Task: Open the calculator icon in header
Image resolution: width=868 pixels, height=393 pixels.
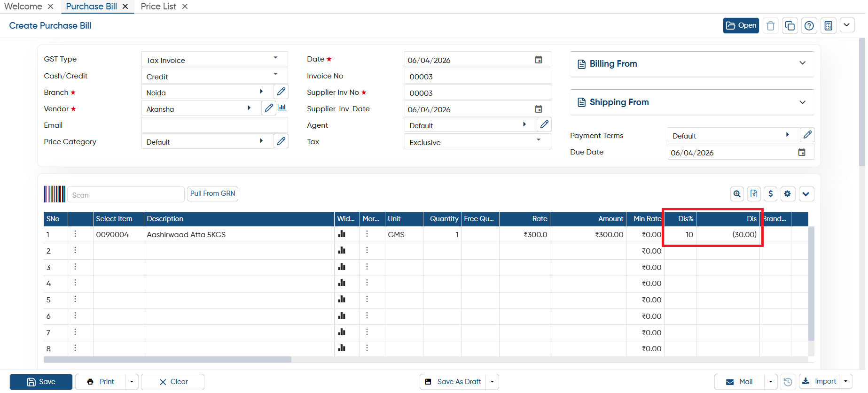Action: [x=828, y=26]
